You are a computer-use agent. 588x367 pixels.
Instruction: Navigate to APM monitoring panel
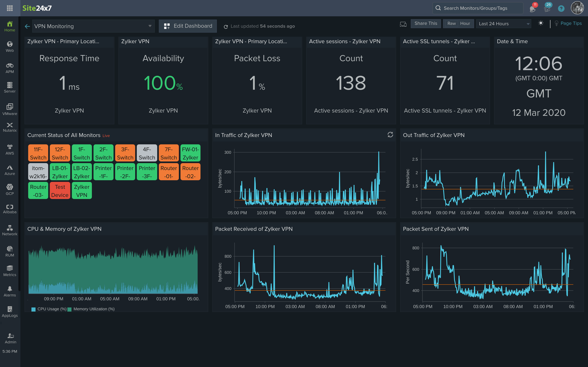tap(9, 68)
